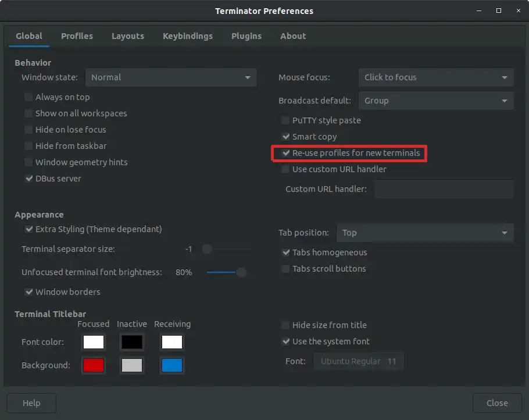Enable Hide on lose focus
The image size is (529, 420).
[x=28, y=130]
